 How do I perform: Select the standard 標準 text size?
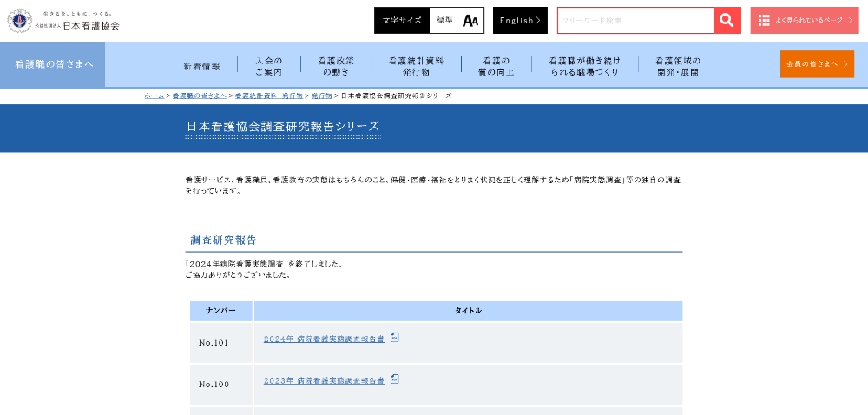point(444,21)
